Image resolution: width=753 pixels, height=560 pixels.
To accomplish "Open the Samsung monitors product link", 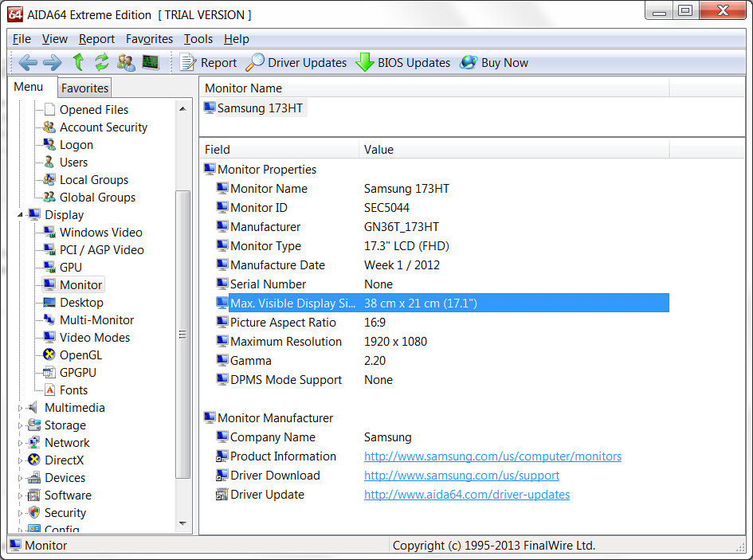I will 492,456.
